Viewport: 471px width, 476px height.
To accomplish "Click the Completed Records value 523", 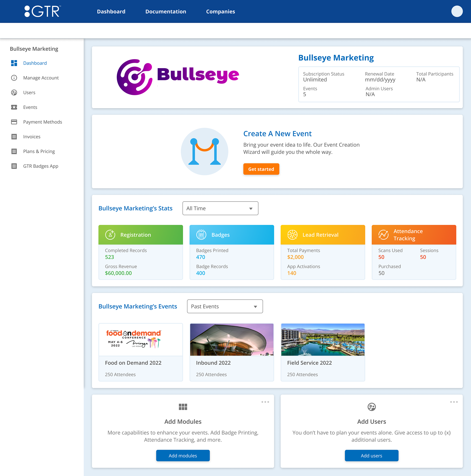I will (109, 257).
